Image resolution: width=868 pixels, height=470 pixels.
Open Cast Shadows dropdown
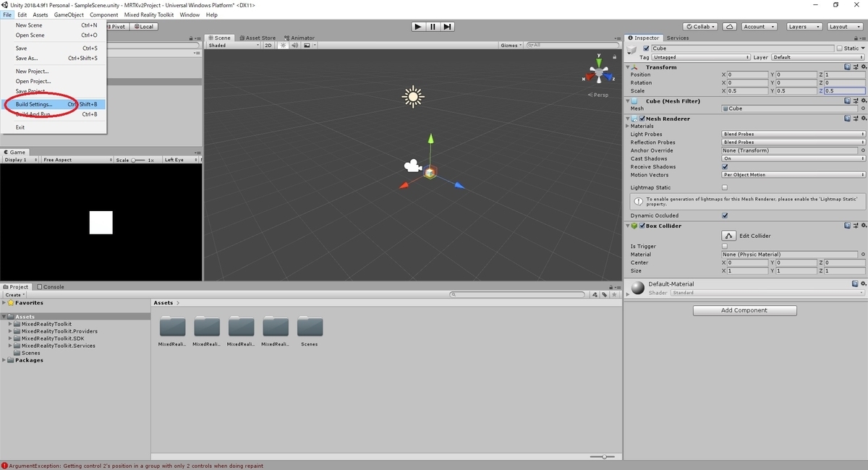pyautogui.click(x=793, y=158)
